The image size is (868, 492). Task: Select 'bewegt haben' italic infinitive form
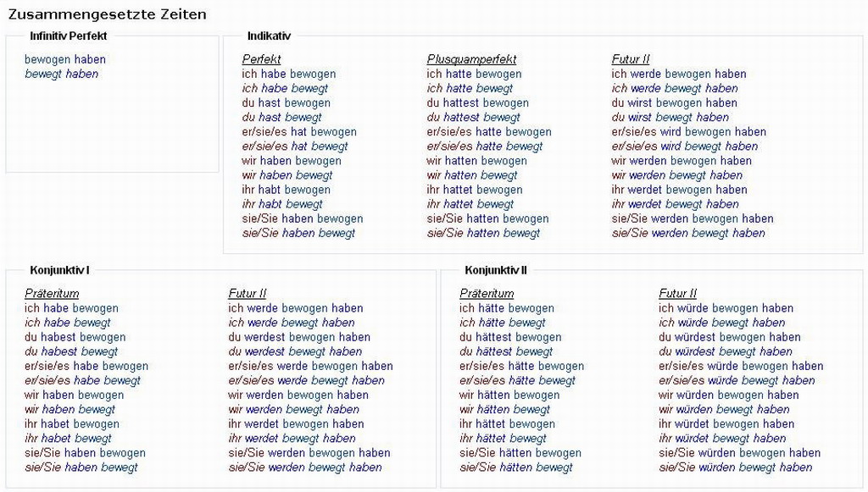[61, 74]
